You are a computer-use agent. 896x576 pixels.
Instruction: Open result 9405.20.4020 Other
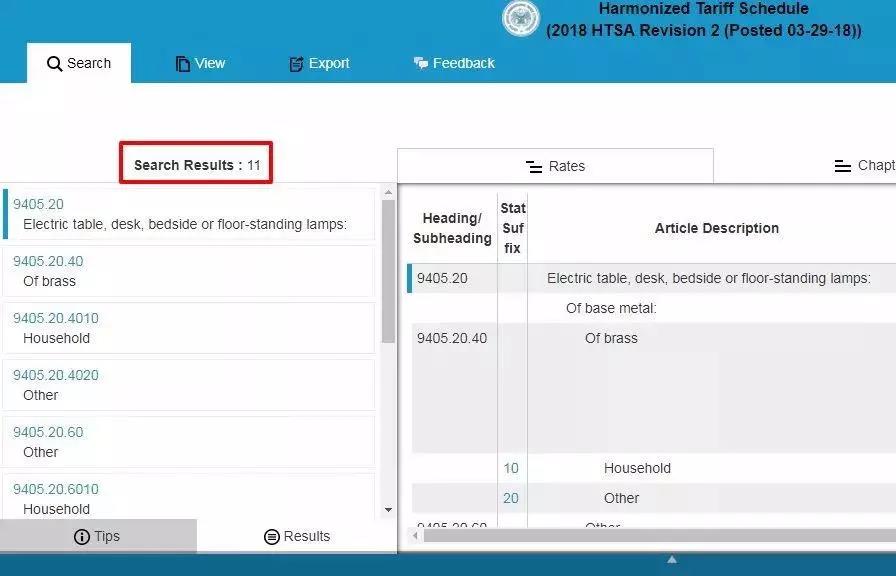coord(189,386)
